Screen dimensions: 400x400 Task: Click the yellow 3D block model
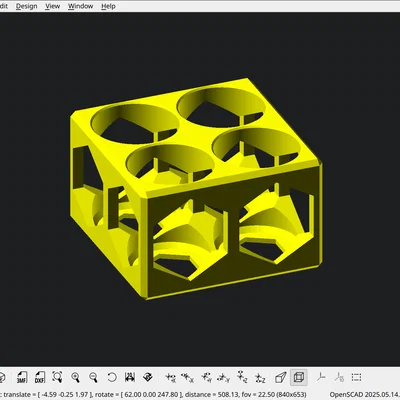point(197,188)
